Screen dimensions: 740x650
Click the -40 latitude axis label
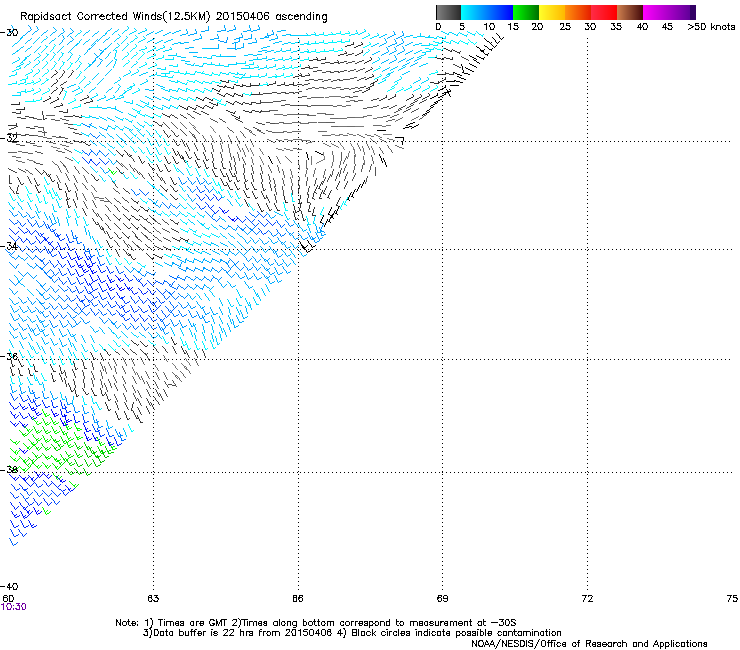pyautogui.click(x=9, y=586)
